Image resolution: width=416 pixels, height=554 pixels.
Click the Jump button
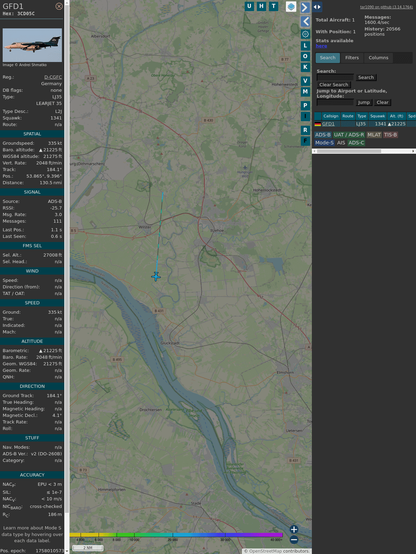pyautogui.click(x=364, y=102)
